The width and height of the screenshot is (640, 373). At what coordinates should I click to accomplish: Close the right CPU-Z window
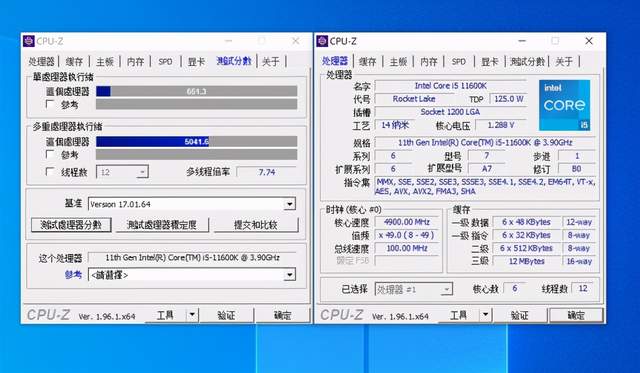click(589, 41)
